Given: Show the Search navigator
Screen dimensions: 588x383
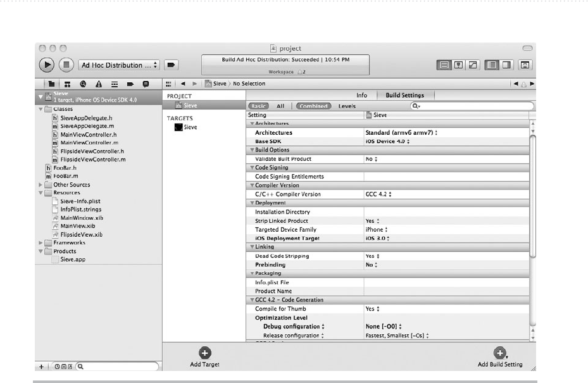Looking at the screenshot, I should [x=83, y=84].
